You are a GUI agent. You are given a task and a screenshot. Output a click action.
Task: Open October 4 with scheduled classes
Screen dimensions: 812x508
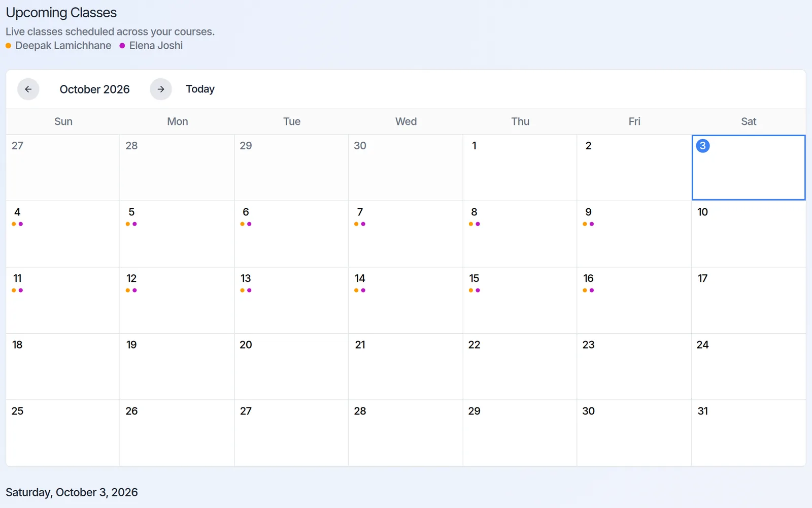click(63, 234)
